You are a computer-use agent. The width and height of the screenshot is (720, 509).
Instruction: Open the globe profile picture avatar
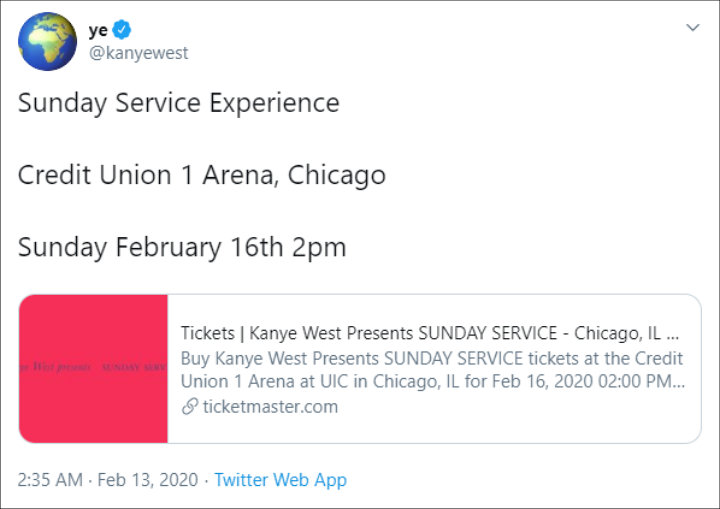coord(47,41)
